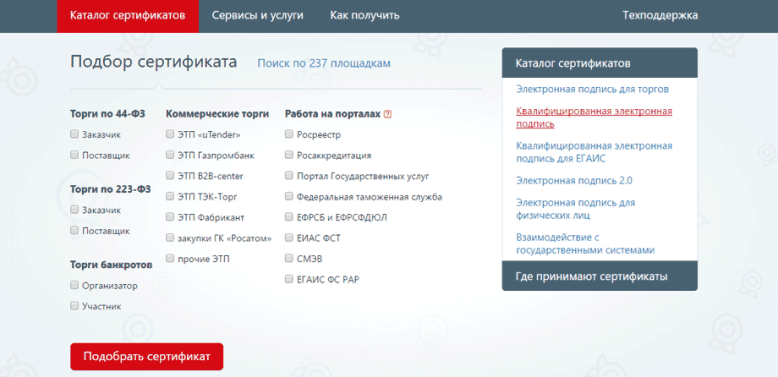Check the Организатор option under Торги банкротов
Screen dimensions: 778x377
pyautogui.click(x=74, y=285)
